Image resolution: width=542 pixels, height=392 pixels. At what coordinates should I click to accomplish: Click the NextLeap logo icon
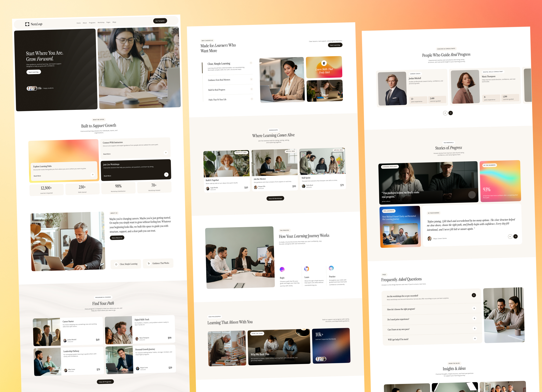pos(27,24)
